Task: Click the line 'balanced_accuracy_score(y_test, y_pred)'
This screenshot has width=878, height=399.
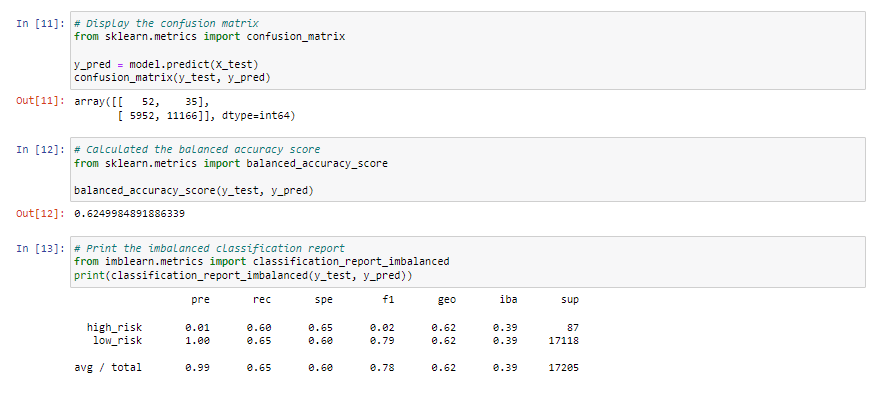Action: [x=194, y=191]
